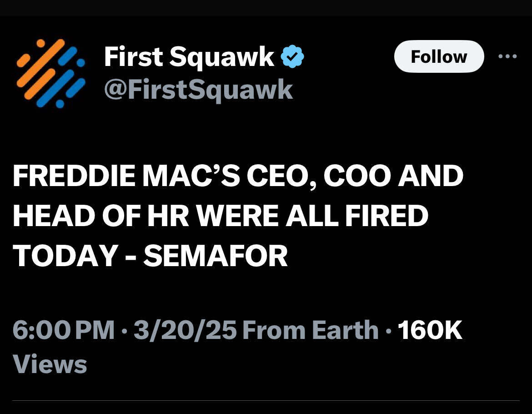The height and width of the screenshot is (414, 532).
Task: Tap the verified checkmark to see verification info
Action: pyautogui.click(x=292, y=56)
